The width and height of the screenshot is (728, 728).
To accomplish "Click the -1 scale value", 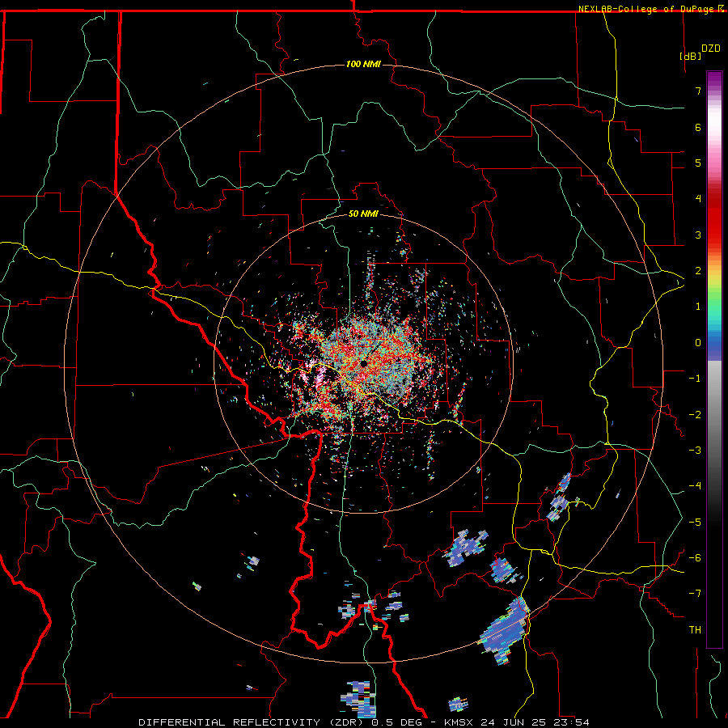I will click(695, 379).
